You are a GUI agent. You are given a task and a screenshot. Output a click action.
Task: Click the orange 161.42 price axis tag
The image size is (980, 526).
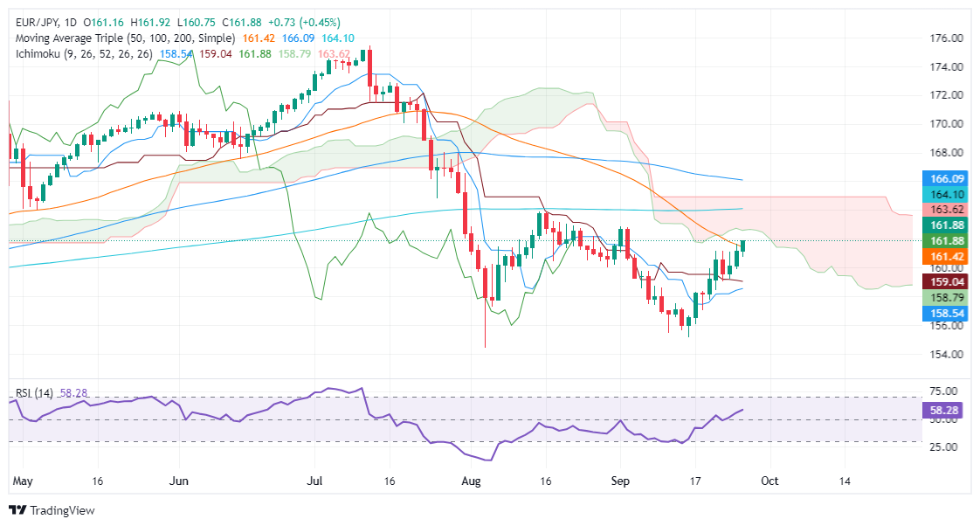pyautogui.click(x=947, y=255)
